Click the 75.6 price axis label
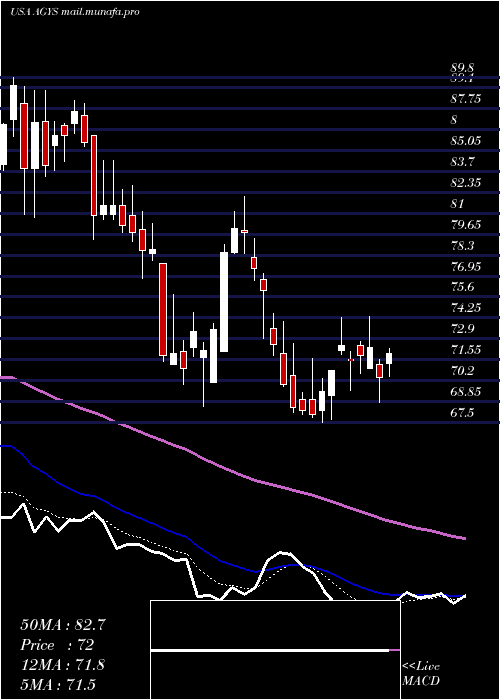 point(462,287)
